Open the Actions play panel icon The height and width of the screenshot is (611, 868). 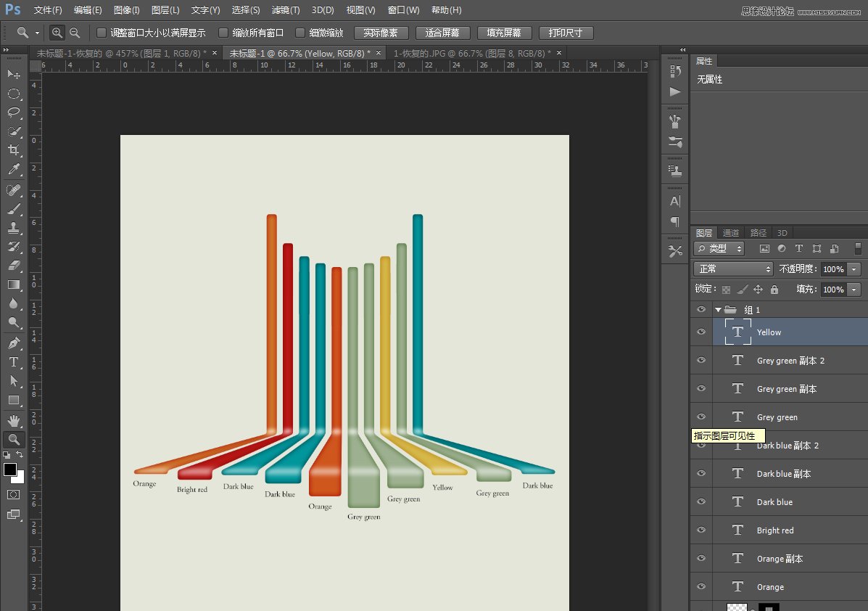click(x=675, y=91)
